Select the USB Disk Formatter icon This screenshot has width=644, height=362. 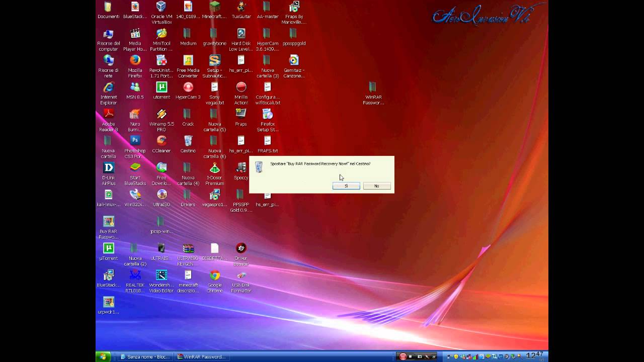pos(241,282)
